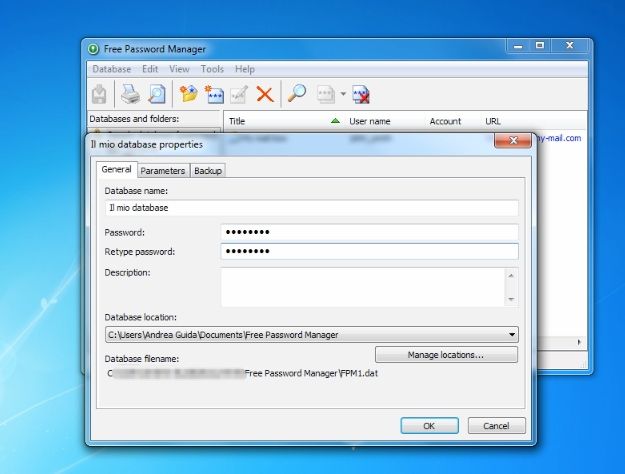Screen dimensions: 625x474
Task: Click the Manage locations button
Action: [x=446, y=355]
